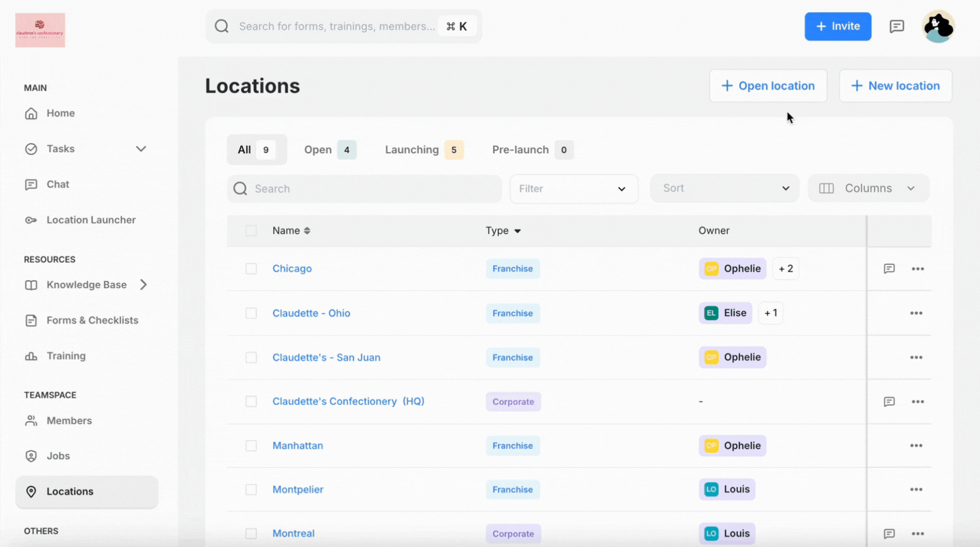This screenshot has height=547, width=980.
Task: Click the Location Launcher key icon
Action: coord(31,220)
